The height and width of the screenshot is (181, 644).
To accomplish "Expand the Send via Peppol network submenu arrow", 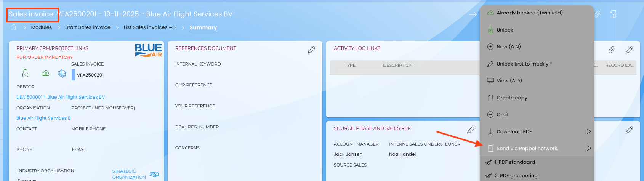I will [589, 148].
